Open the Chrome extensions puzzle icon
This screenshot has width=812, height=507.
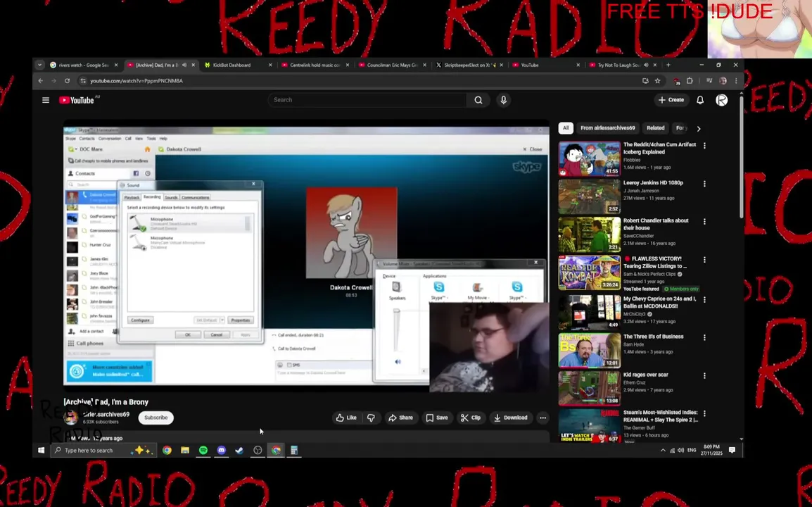(x=690, y=81)
